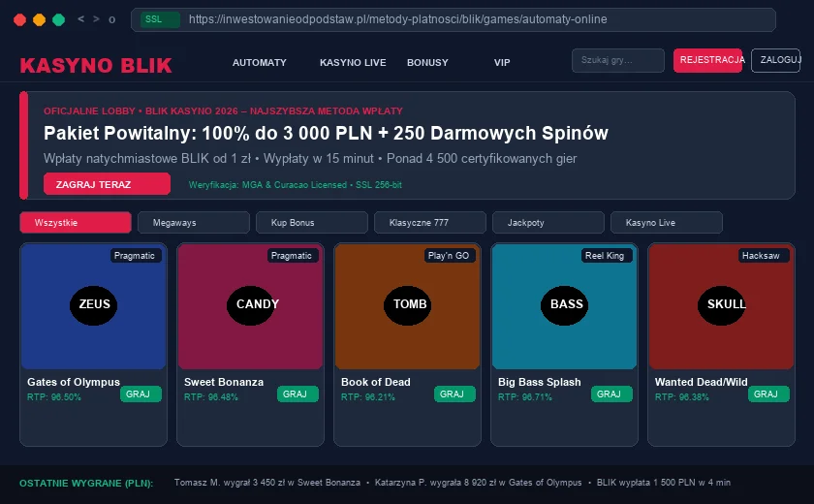Screen dimensions: 814x504
Task: Open the KASYNO LIVE menu item
Action: [353, 62]
